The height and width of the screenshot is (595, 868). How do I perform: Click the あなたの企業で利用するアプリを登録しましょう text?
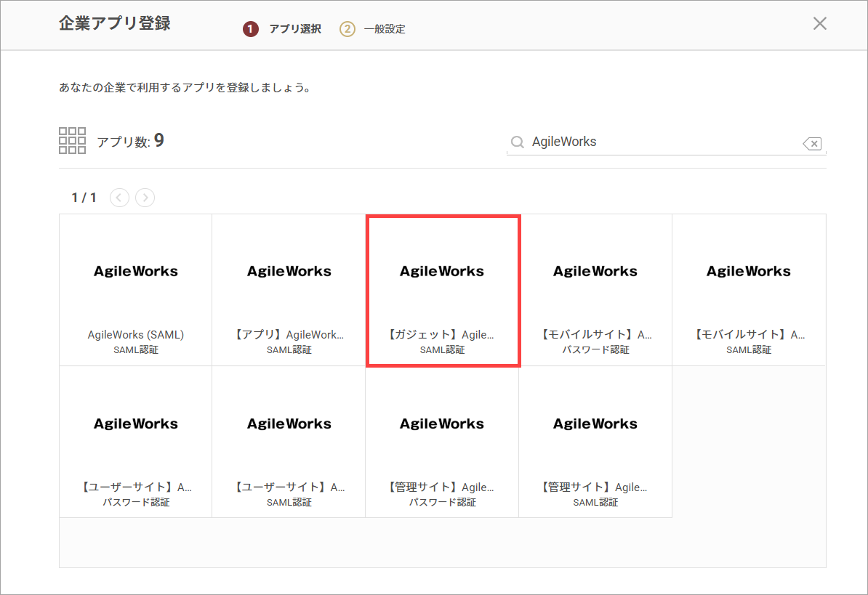(x=185, y=87)
